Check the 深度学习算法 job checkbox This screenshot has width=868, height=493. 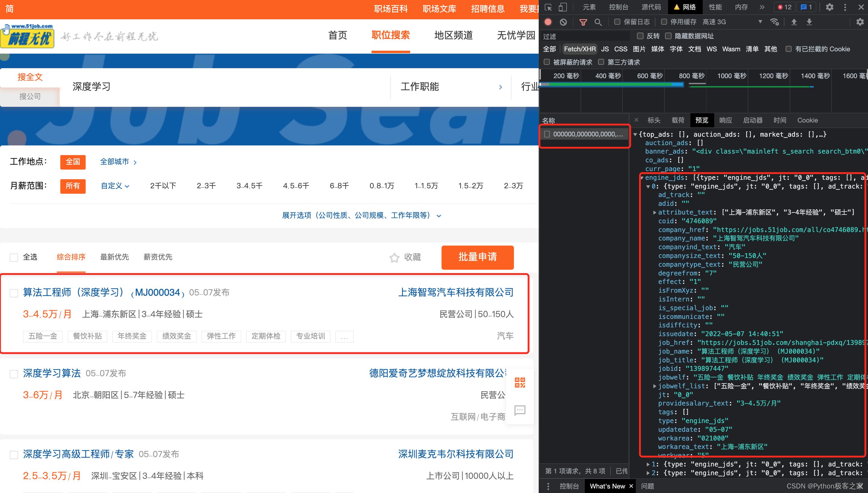click(x=14, y=374)
